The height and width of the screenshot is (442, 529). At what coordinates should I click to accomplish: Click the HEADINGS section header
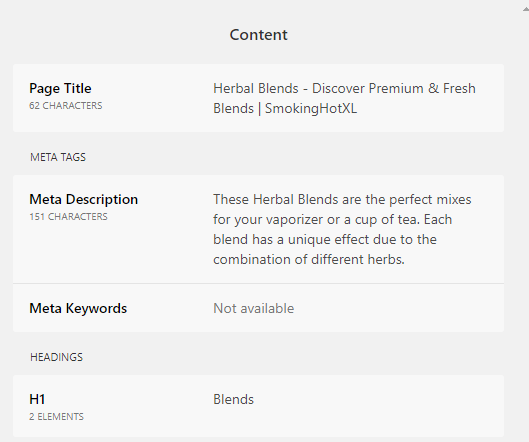pyautogui.click(x=56, y=357)
